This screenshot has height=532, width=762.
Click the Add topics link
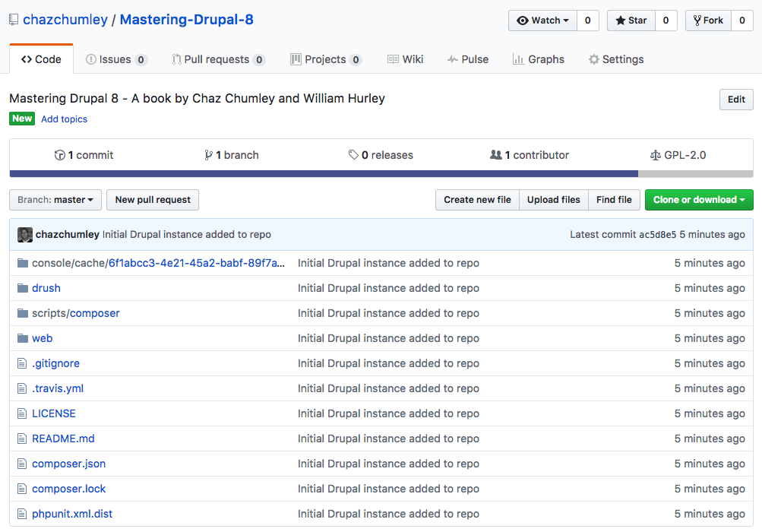pyautogui.click(x=64, y=119)
